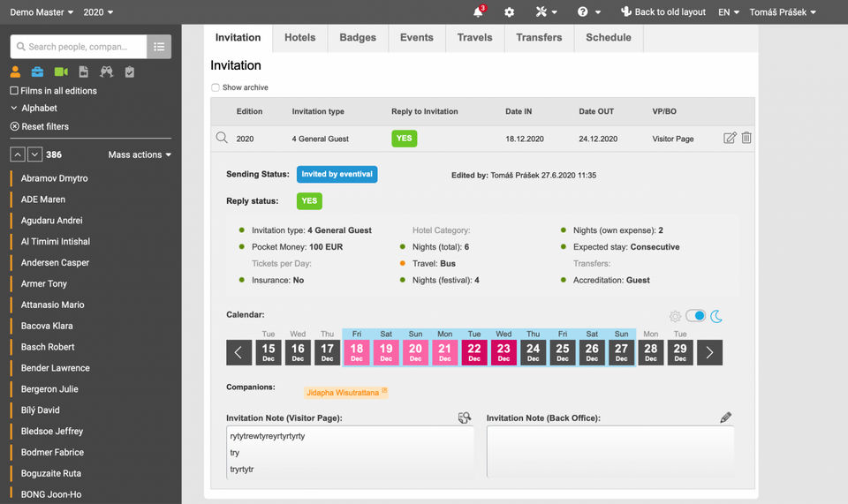
Task: Open the 2020 edition dropdown
Action: point(98,11)
